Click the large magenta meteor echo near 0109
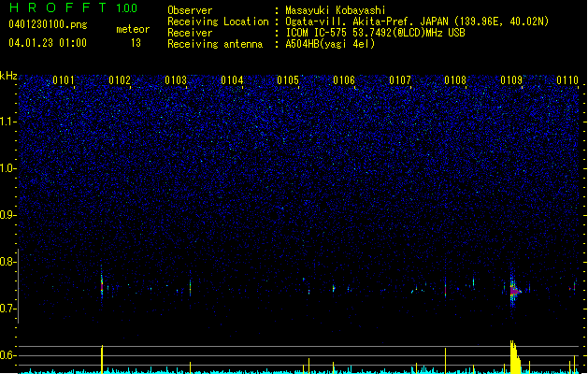This screenshot has width=588, height=374. click(514, 291)
